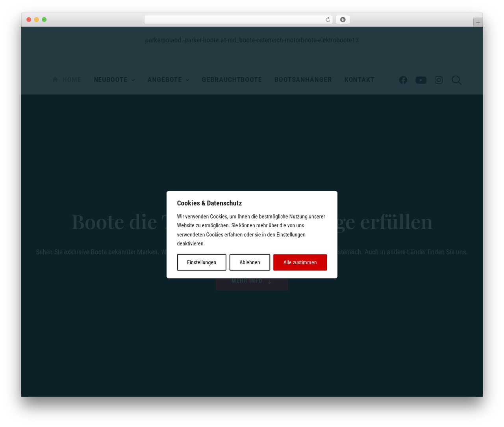The image size is (504, 427).
Task: Click the site title link at top
Action: 252,40
